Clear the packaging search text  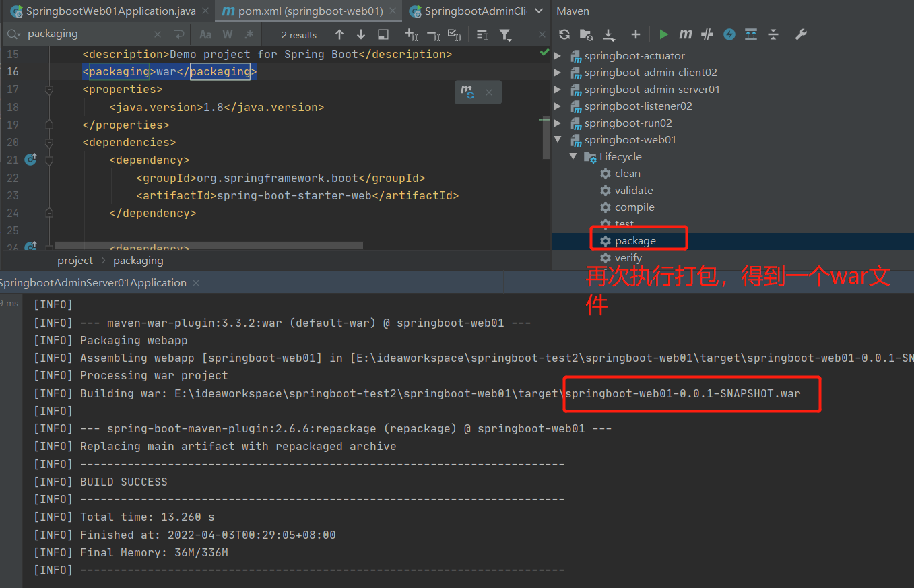coord(158,34)
